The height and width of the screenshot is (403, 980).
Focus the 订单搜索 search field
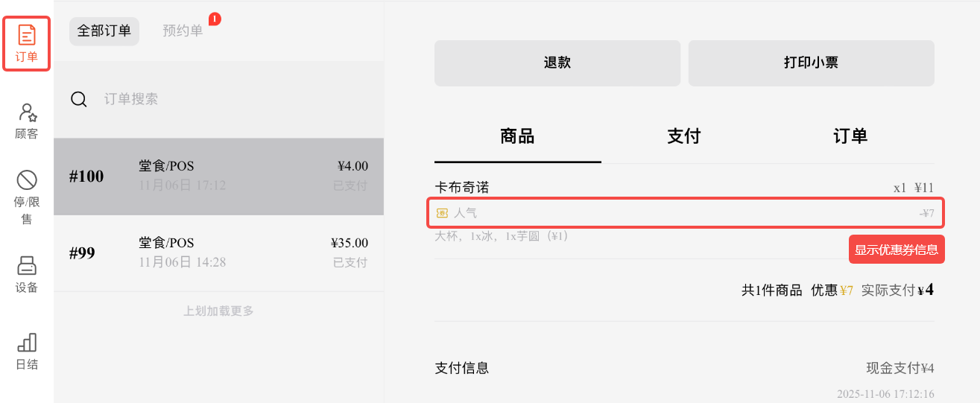224,99
